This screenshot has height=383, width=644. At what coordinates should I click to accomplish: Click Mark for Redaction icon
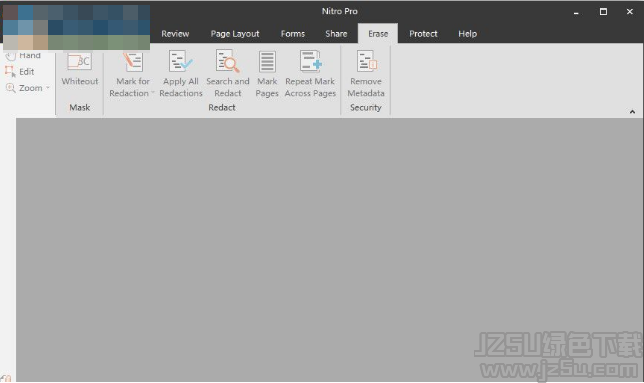pyautogui.click(x=133, y=62)
